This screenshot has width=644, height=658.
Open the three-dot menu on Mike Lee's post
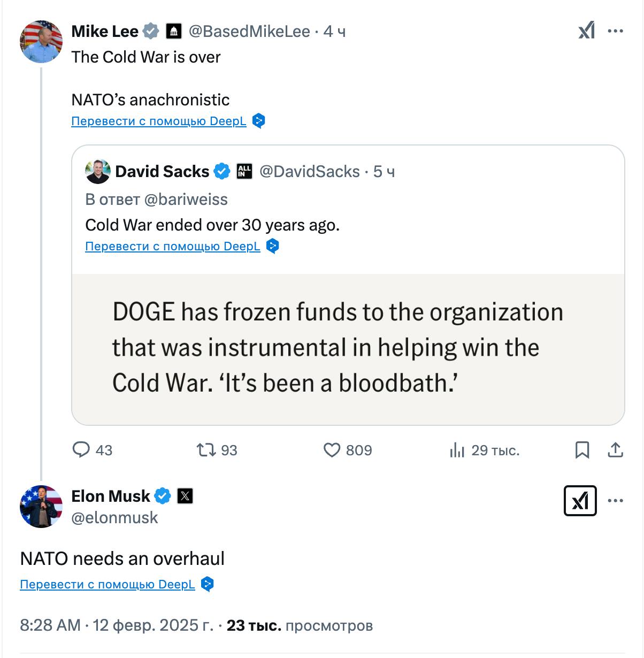pyautogui.click(x=616, y=31)
